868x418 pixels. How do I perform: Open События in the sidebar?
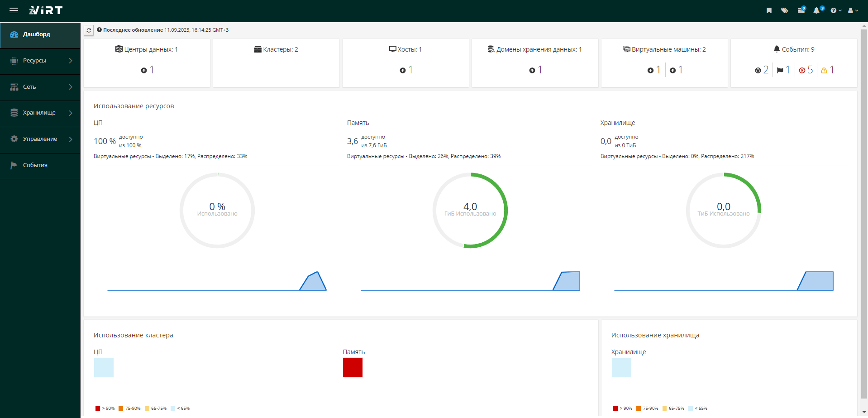point(40,165)
